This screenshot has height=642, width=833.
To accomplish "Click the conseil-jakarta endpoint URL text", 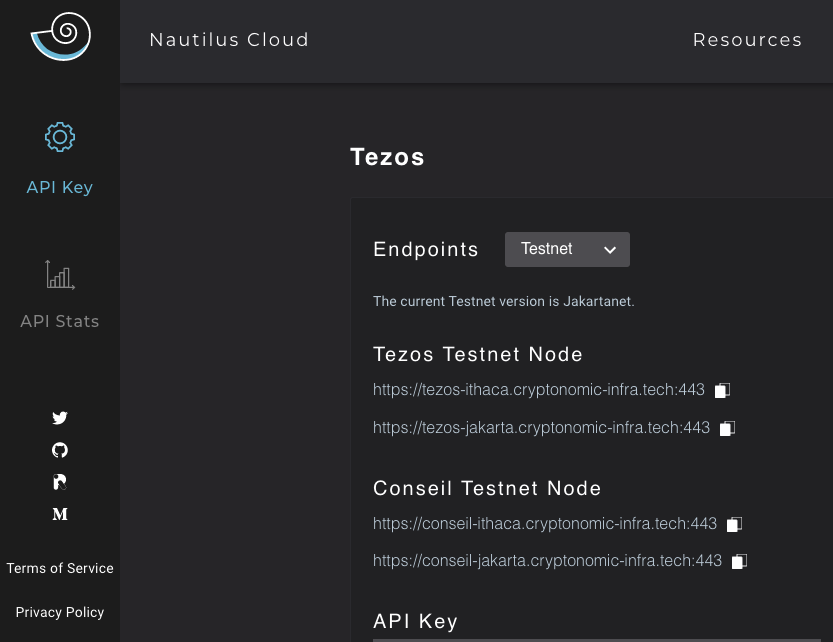I will pos(548,561).
